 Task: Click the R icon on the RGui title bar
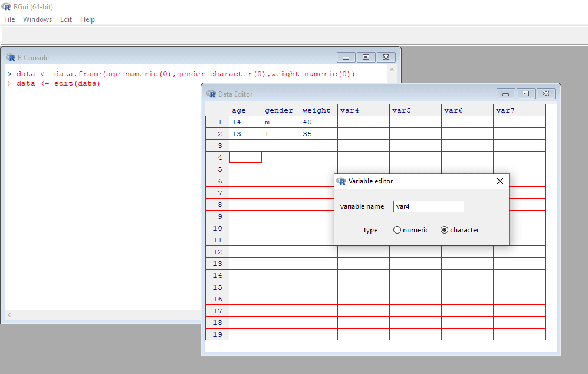[x=5, y=8]
